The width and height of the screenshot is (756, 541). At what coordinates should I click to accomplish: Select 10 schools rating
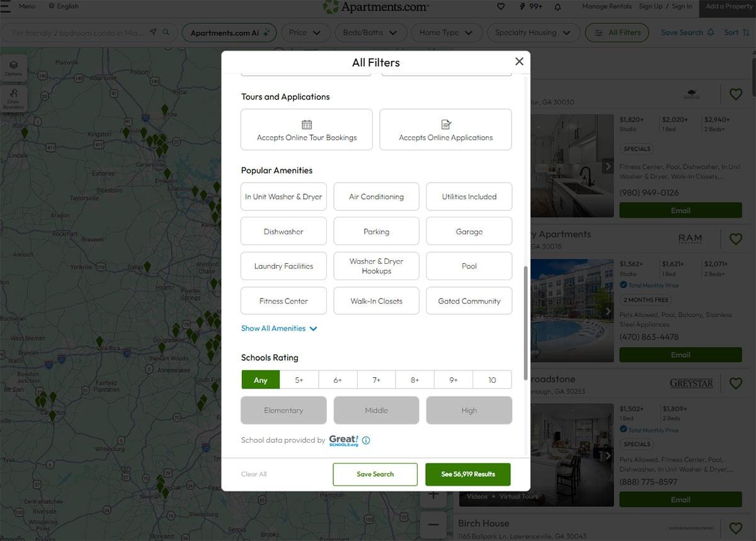coord(492,380)
